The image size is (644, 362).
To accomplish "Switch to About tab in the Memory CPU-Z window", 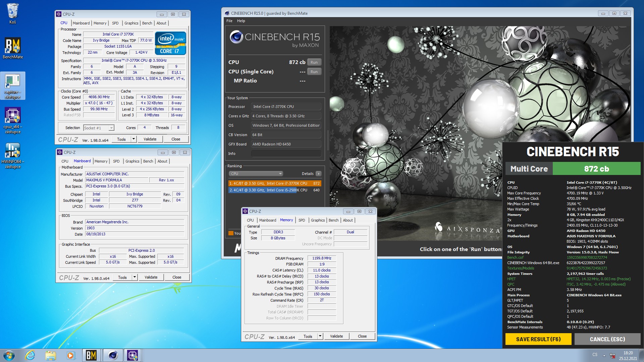I will [348, 220].
